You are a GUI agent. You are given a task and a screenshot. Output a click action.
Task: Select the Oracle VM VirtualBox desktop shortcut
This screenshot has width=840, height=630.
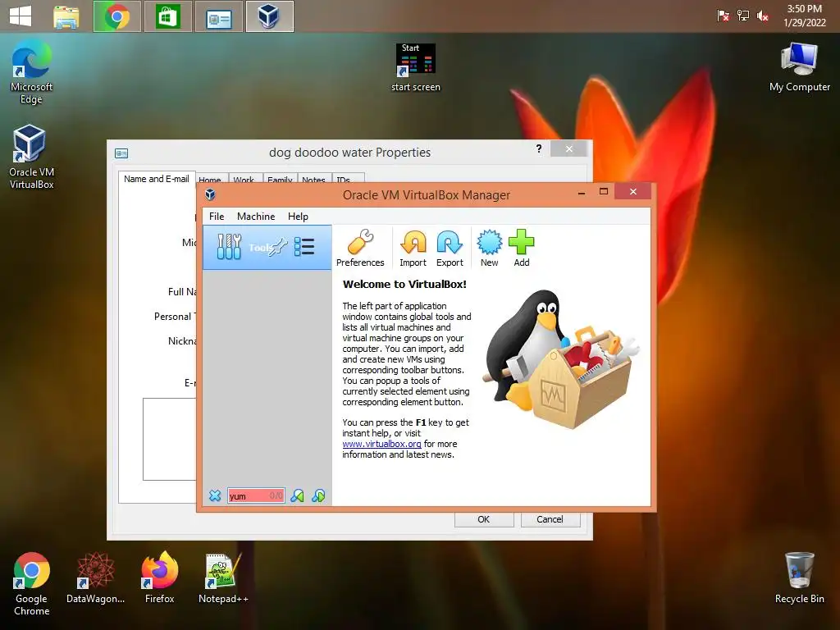(x=32, y=157)
